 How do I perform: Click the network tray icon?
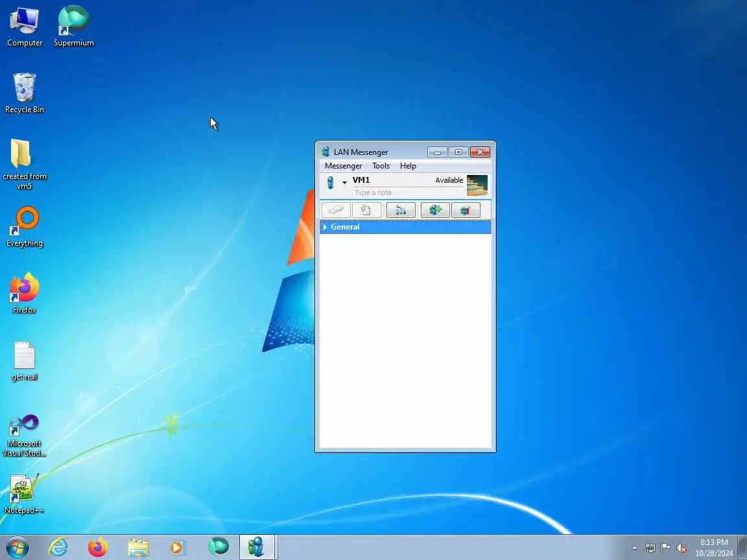coord(650,548)
